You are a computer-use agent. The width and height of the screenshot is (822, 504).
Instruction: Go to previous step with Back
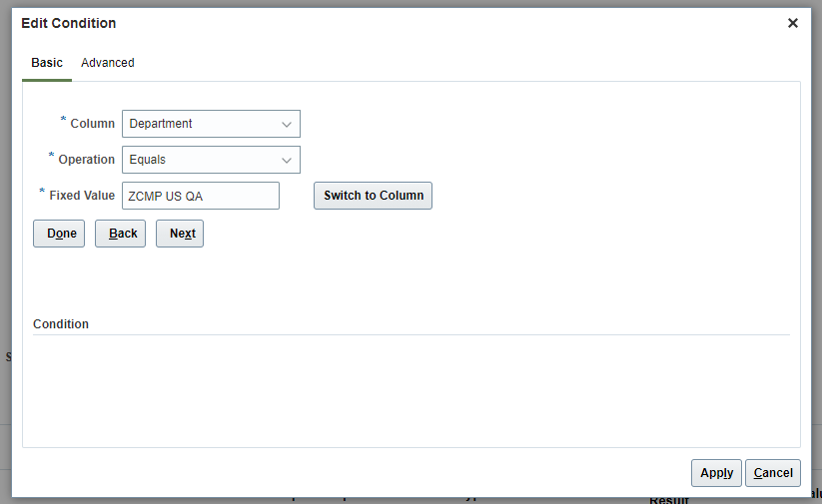point(121,234)
